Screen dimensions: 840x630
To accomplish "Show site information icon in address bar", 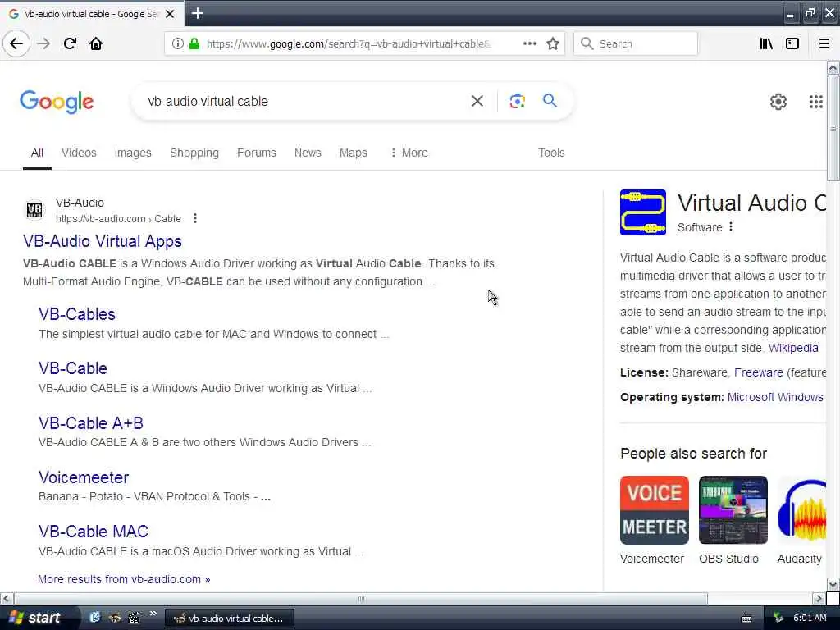I will [x=177, y=43].
